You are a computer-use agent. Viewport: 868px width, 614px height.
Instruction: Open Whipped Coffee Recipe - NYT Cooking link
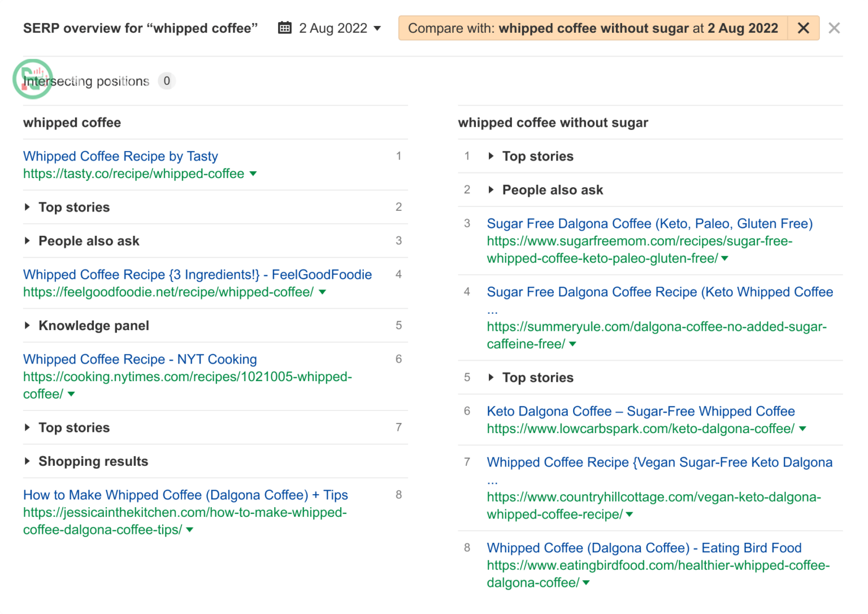[x=140, y=359]
